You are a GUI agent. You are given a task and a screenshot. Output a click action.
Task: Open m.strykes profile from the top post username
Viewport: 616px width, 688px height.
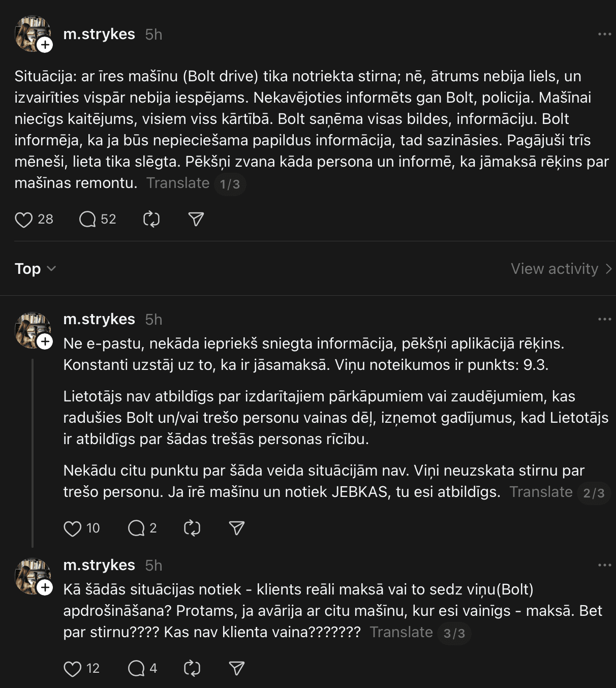99,34
